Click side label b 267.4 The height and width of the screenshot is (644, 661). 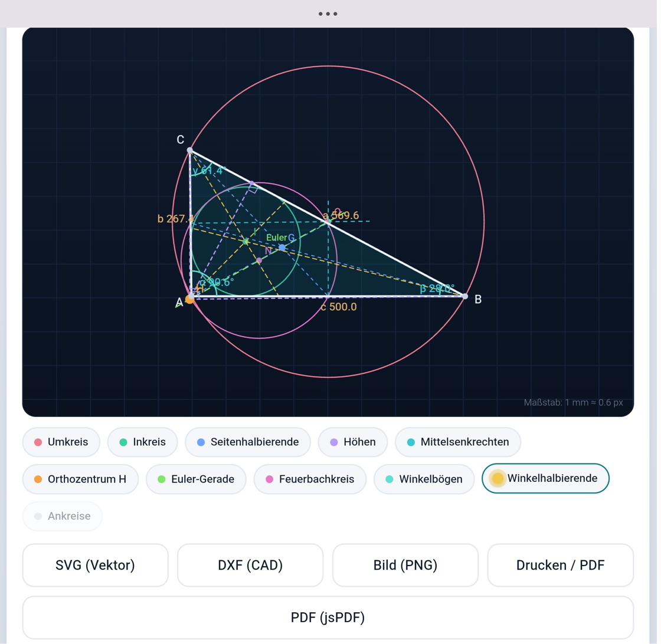pos(176,219)
